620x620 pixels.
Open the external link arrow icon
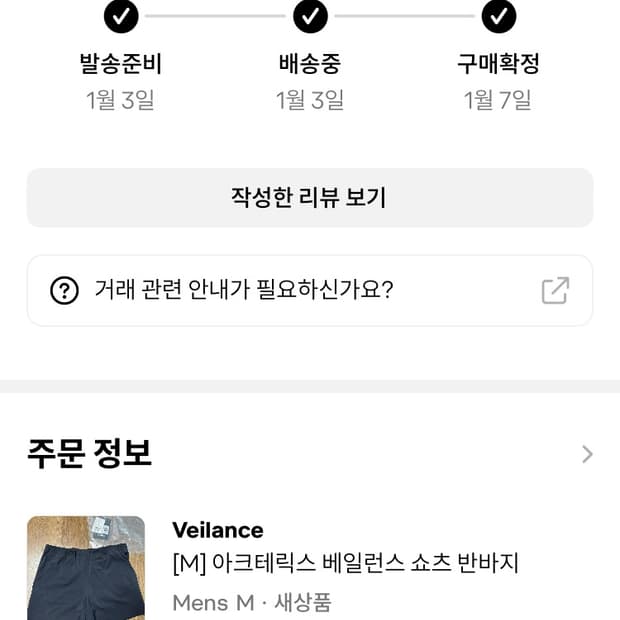click(x=555, y=290)
